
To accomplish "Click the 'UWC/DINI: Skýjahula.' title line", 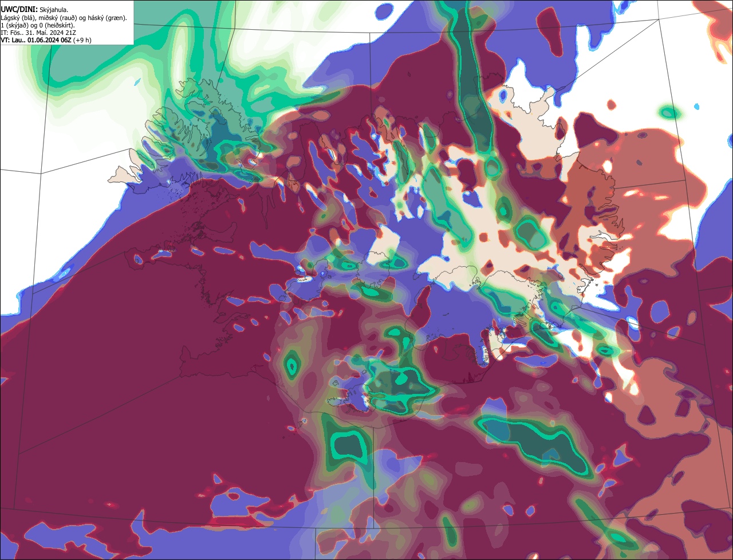I will [x=34, y=10].
